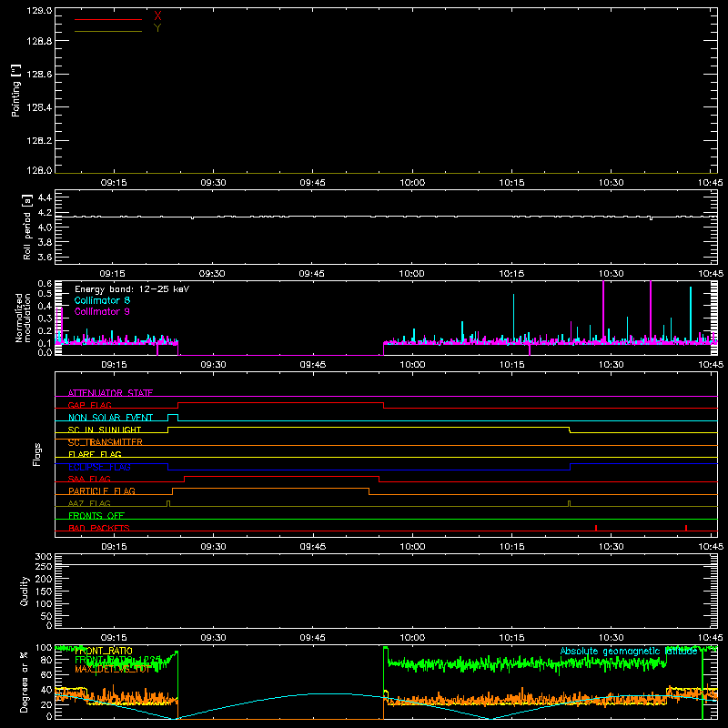Click the 'FRONTS_OFF' flag label
This screenshot has height=728, width=728.
96,515
